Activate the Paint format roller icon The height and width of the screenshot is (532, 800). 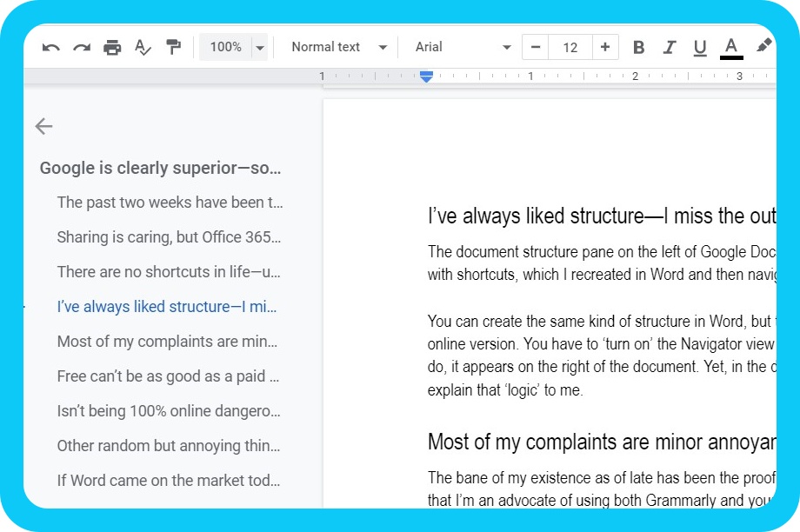(173, 47)
